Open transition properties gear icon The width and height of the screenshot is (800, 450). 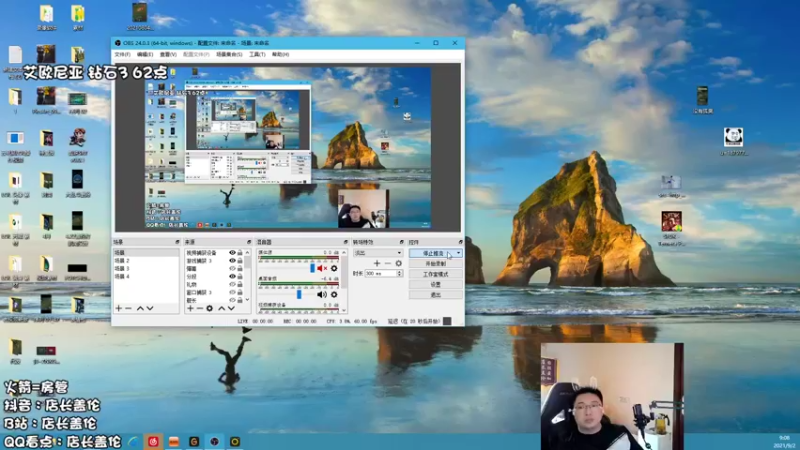click(x=398, y=263)
